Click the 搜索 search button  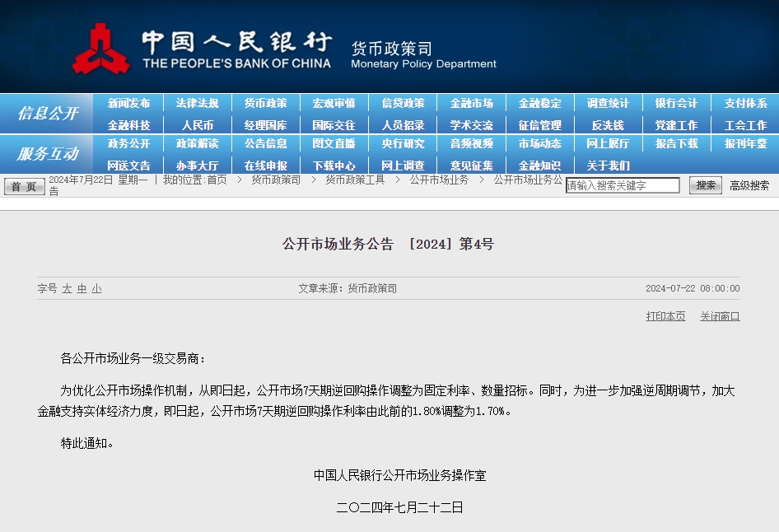706,185
